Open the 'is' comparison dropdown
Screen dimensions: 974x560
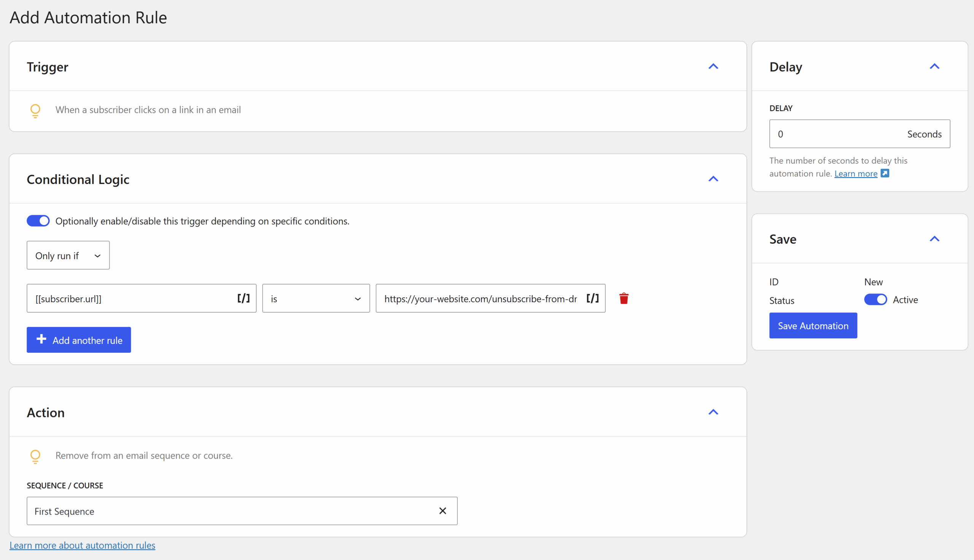coord(315,298)
